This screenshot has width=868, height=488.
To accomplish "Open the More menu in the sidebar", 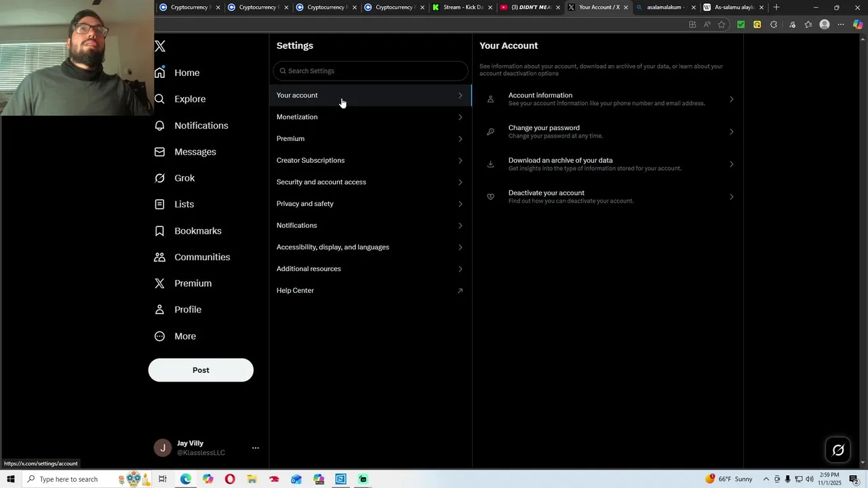I will tap(175, 336).
